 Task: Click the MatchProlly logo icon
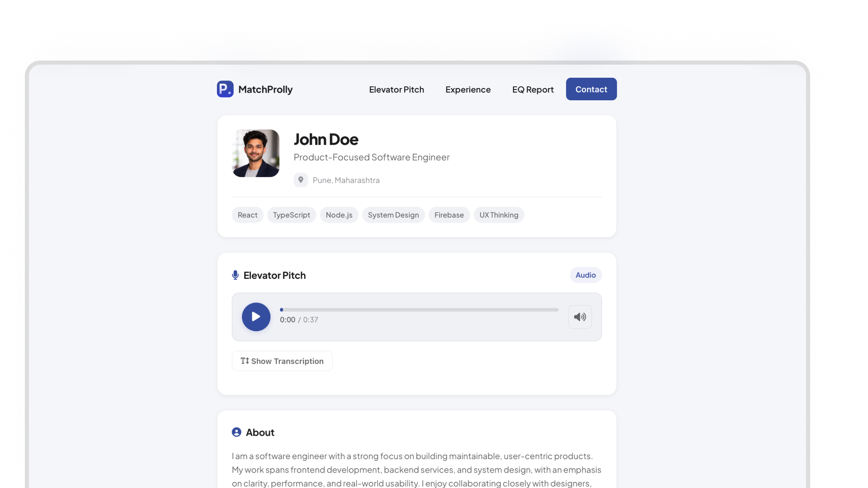(225, 89)
